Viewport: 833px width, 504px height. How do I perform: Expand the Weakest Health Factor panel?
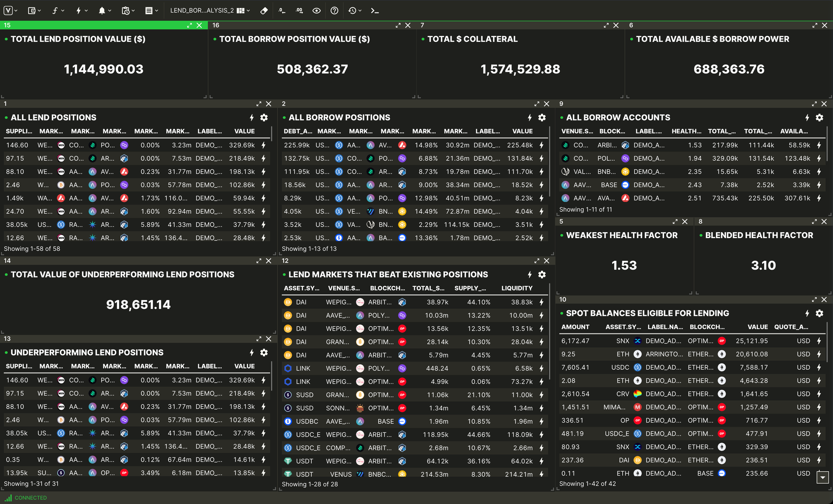pos(675,222)
